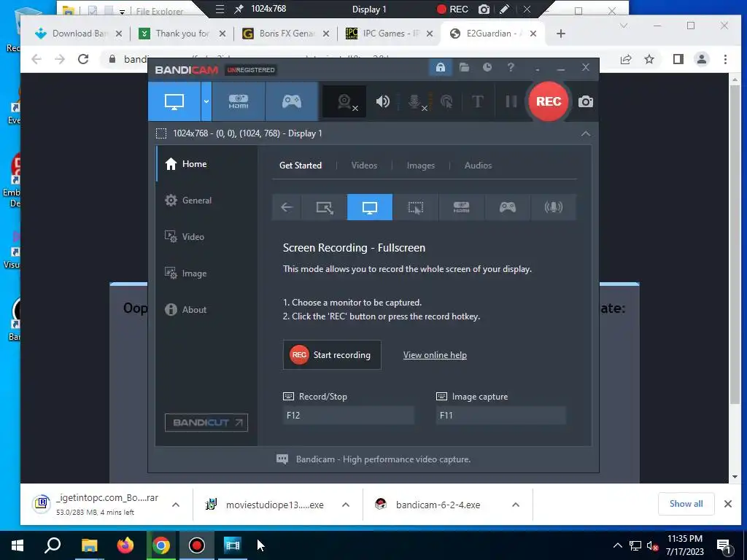747x560 pixels.
Task: Click Start recording button
Action: 332,355
